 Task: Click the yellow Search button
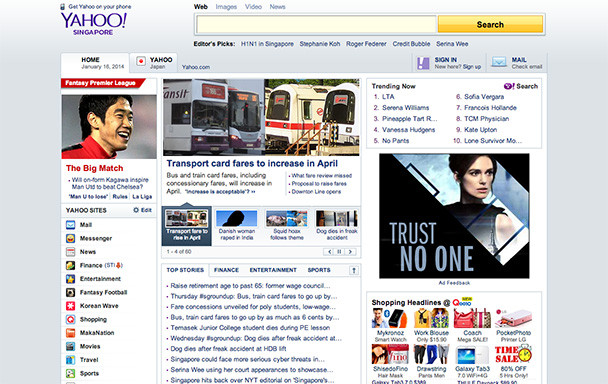coord(490,24)
